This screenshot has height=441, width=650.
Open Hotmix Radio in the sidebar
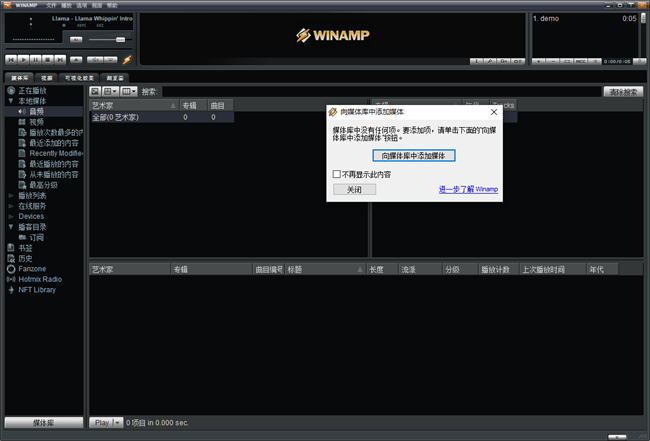coord(39,279)
